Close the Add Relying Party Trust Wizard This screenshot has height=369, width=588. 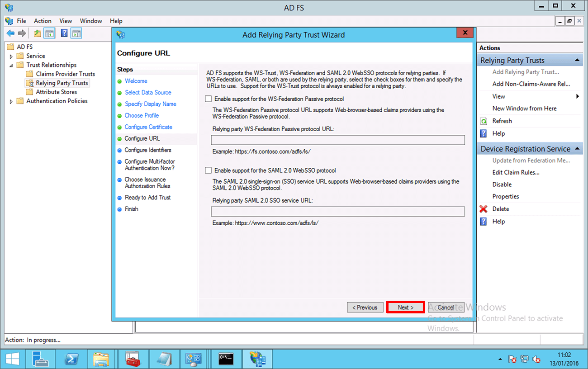point(465,33)
